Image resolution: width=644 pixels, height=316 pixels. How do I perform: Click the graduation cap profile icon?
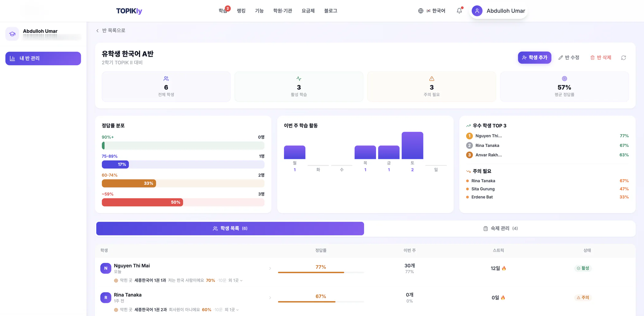click(12, 34)
